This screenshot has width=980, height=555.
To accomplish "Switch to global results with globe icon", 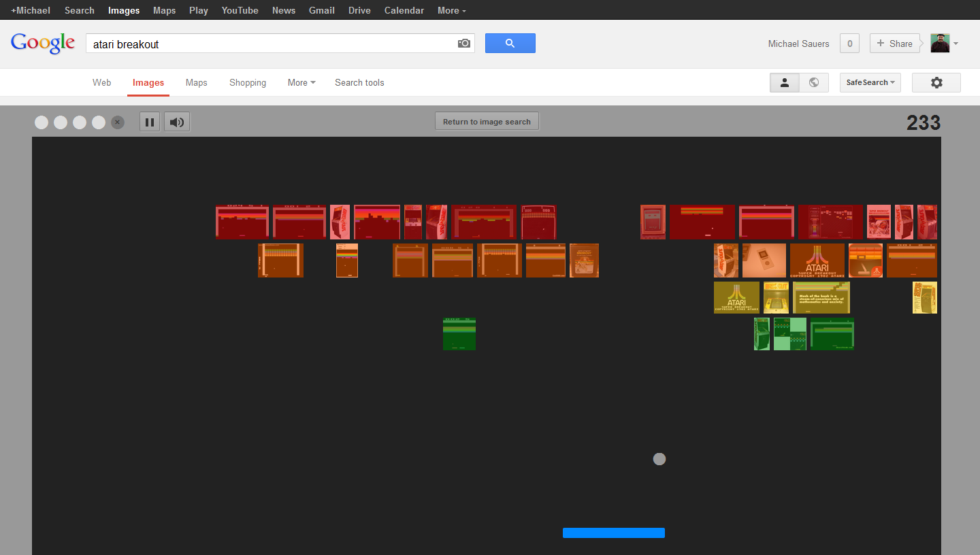I will point(814,82).
